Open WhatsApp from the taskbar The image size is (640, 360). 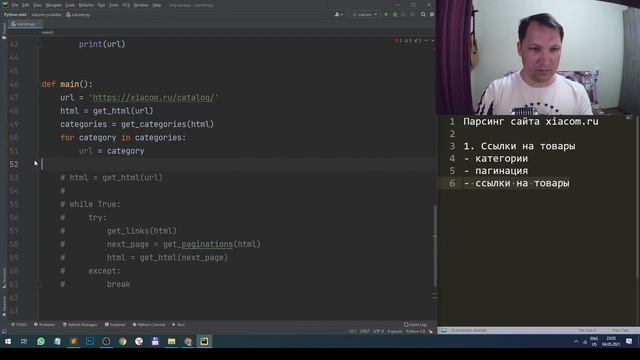[40, 341]
